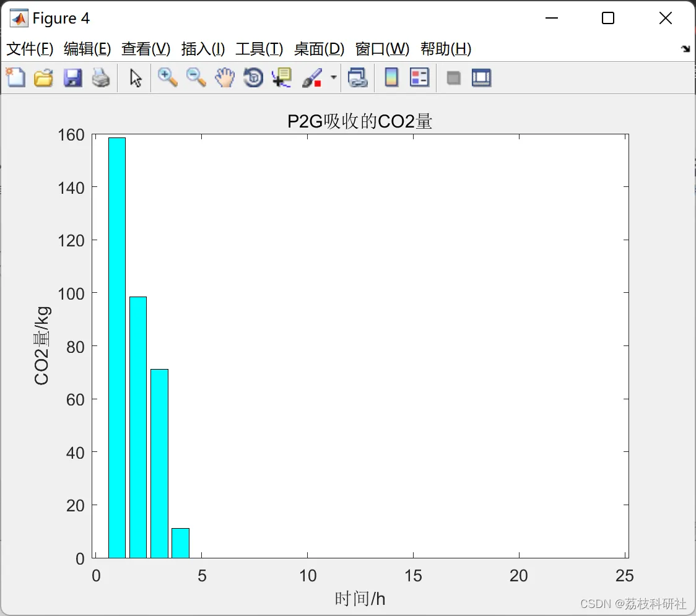696x616 pixels.
Task: Toggle the Edit Plot arrow tool
Action: [136, 78]
